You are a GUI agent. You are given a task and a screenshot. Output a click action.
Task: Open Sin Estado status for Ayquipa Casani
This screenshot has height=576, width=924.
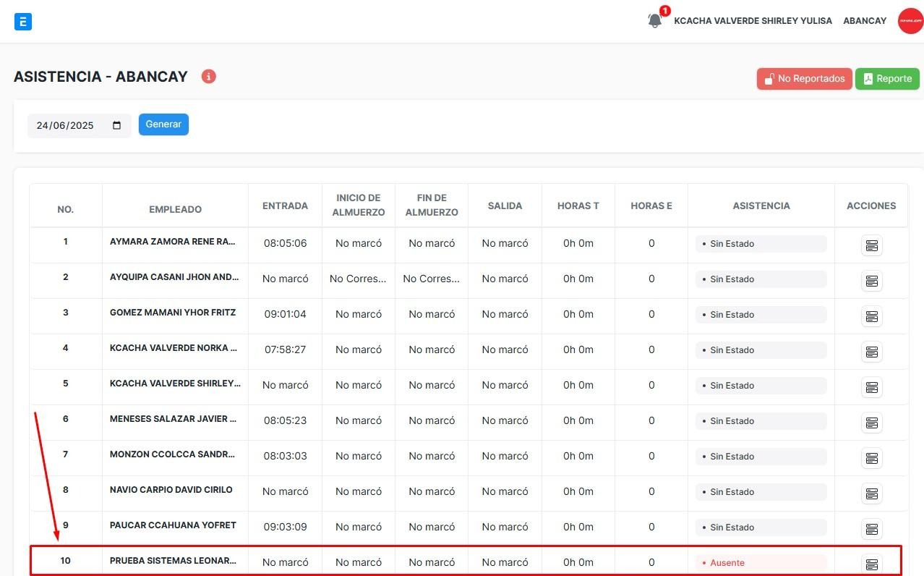point(761,279)
